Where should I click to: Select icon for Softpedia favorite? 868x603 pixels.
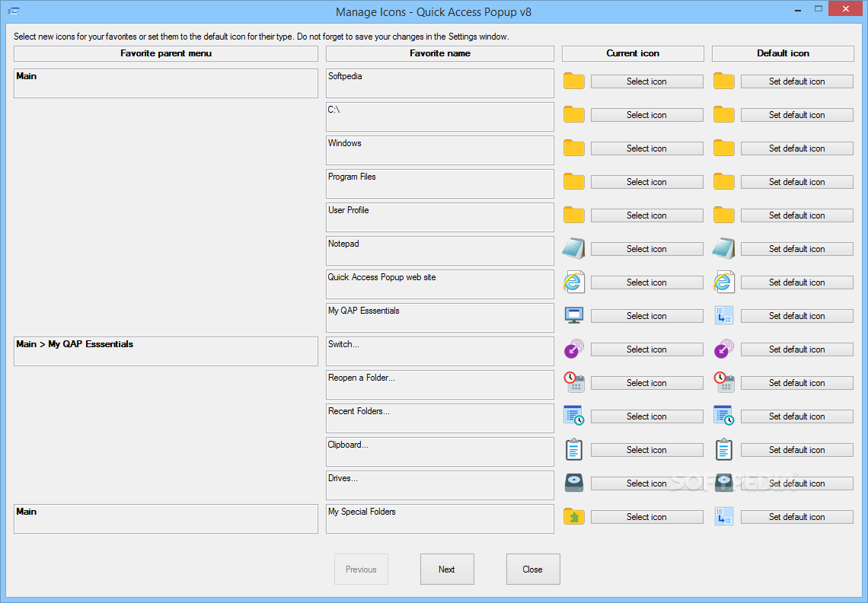(x=646, y=81)
